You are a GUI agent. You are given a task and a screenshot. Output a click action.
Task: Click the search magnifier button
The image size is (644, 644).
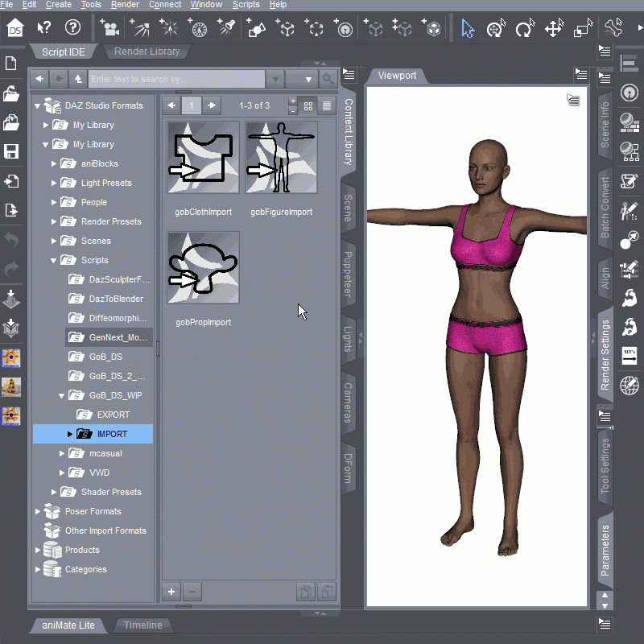click(328, 79)
